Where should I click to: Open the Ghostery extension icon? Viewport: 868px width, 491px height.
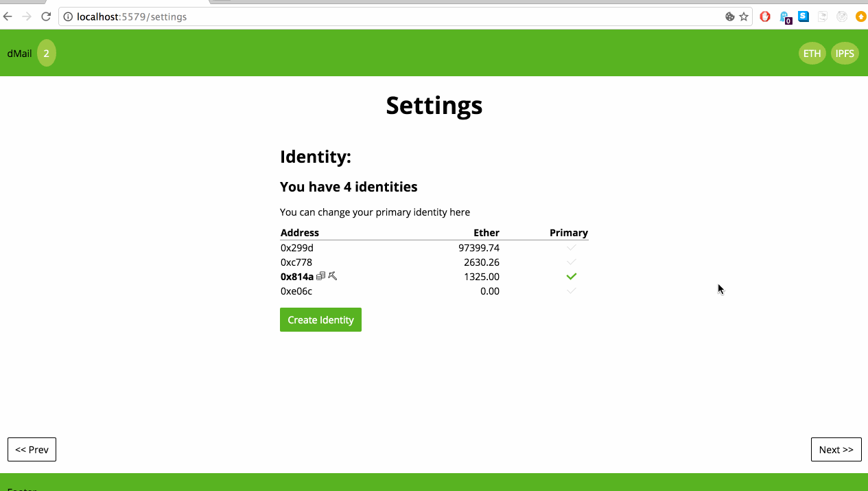coord(786,16)
